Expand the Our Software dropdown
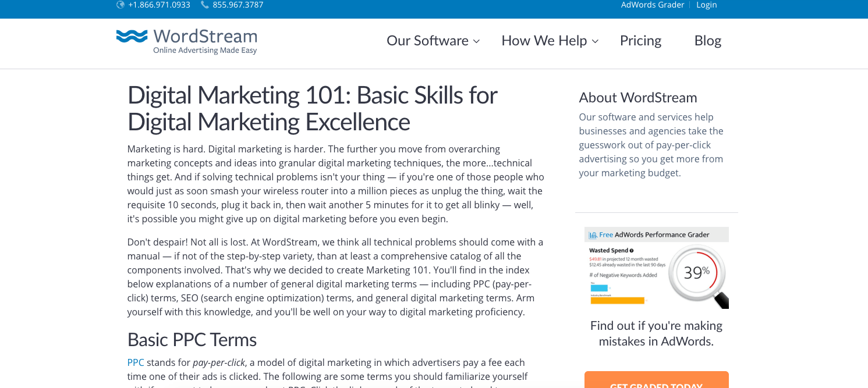Screen dimensions: 868x388 [428, 40]
